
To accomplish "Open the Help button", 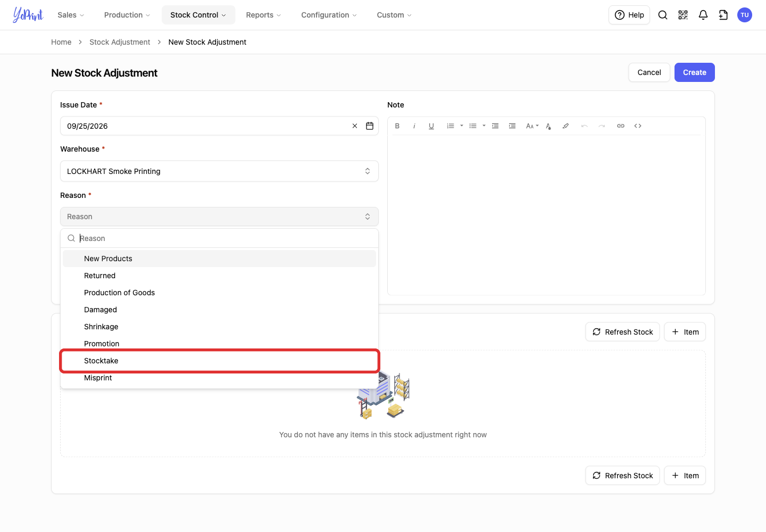I will 629,15.
